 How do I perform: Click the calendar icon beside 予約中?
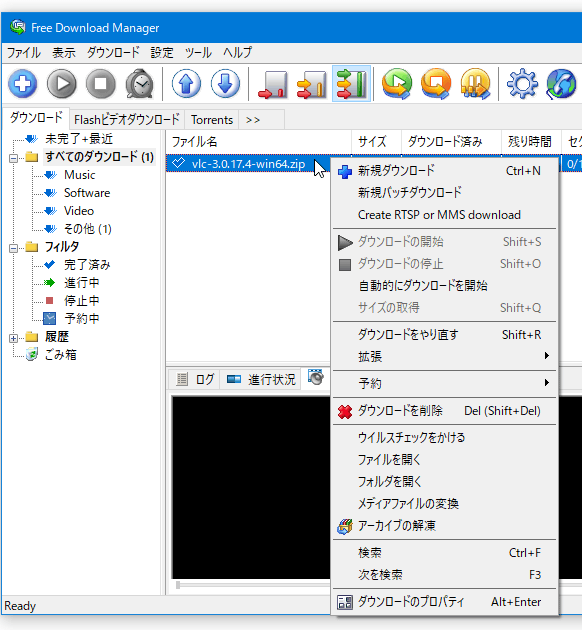(x=49, y=319)
